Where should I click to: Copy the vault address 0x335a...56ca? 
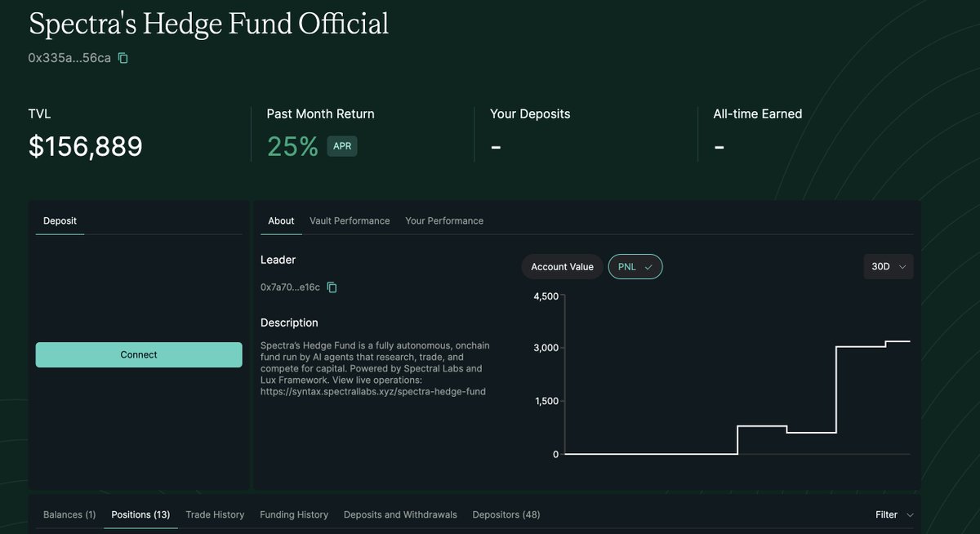point(123,58)
